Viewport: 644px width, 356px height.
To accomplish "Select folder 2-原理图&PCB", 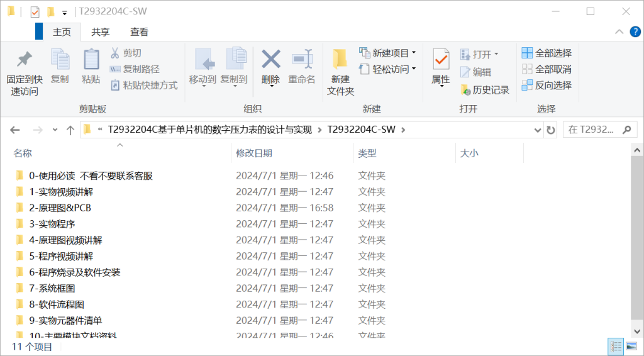I will (x=60, y=208).
